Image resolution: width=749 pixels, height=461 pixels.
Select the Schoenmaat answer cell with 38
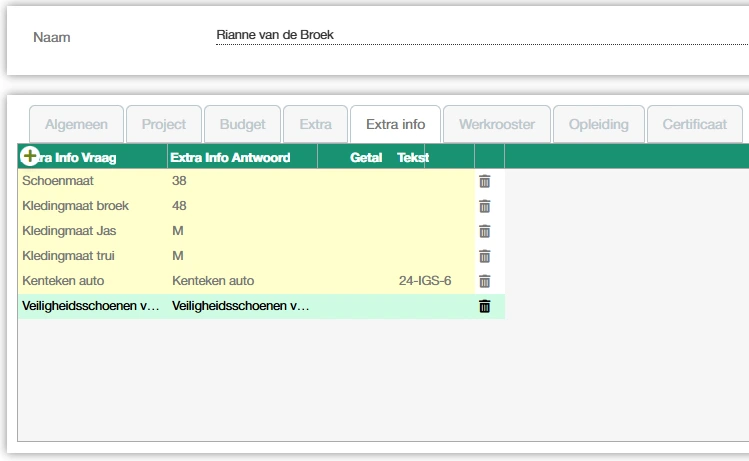(x=240, y=181)
